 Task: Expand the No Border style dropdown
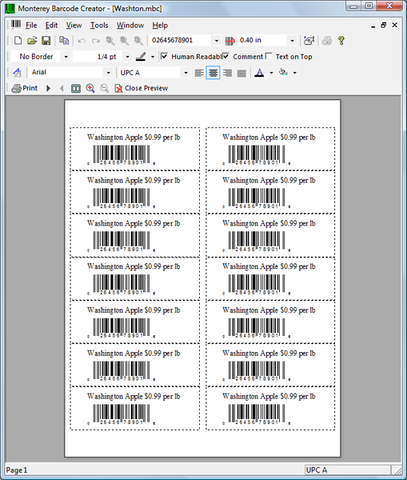[x=66, y=57]
